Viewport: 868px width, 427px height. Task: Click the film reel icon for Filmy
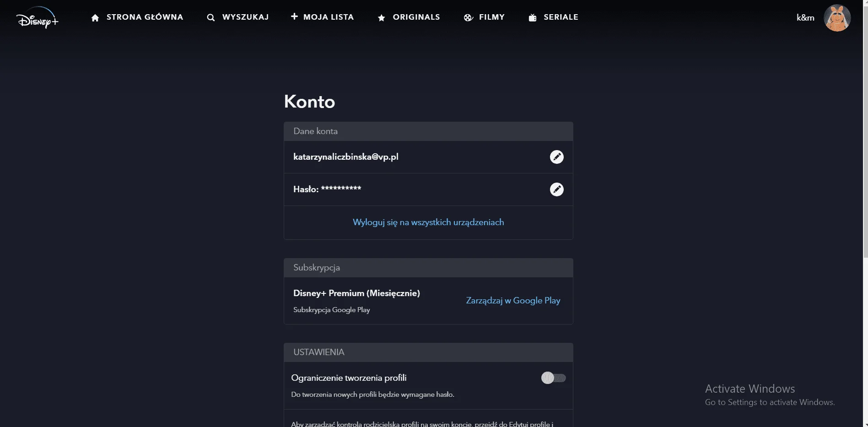(468, 18)
